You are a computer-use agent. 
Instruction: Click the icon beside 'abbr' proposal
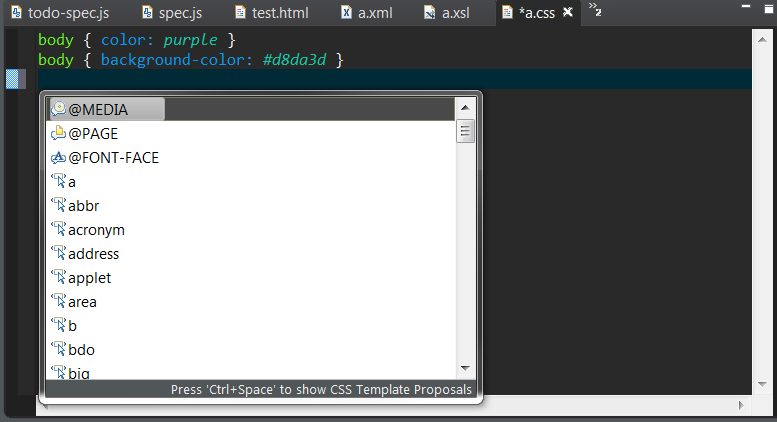coord(58,205)
